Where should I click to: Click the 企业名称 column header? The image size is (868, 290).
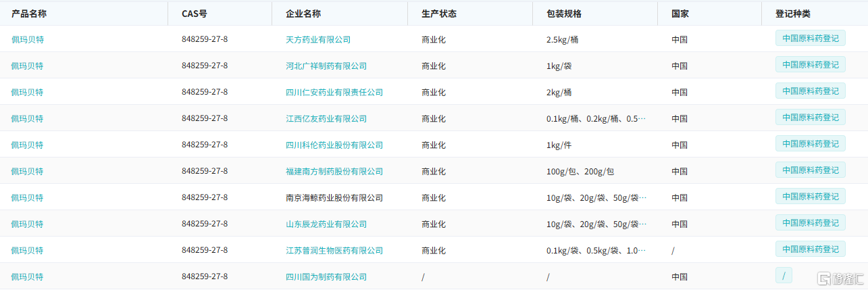[303, 14]
